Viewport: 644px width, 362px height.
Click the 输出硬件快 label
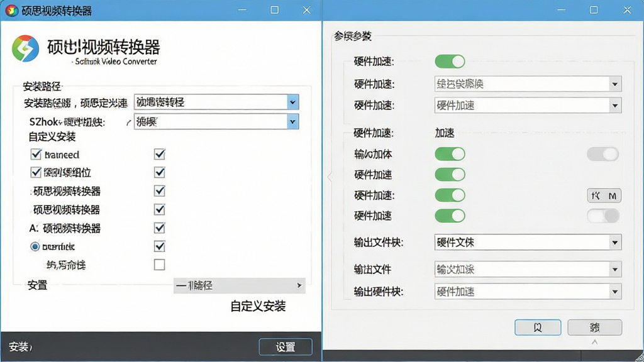click(x=379, y=292)
